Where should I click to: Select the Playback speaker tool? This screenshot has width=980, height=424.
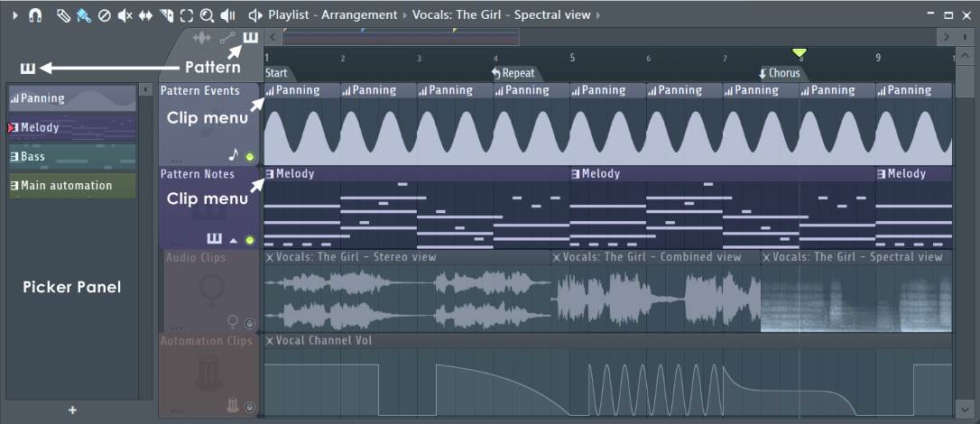pyautogui.click(x=228, y=14)
